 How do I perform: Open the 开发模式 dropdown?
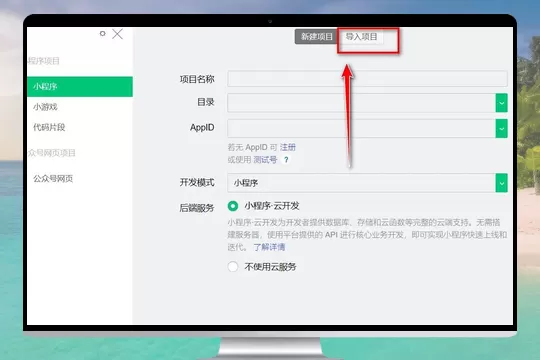(x=367, y=183)
